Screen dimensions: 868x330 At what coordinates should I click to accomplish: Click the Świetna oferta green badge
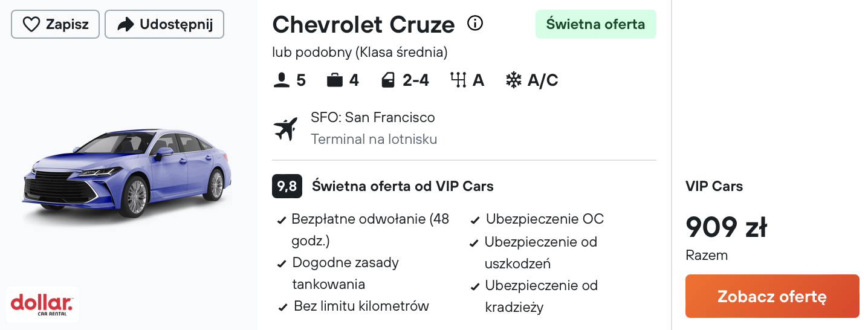595,24
